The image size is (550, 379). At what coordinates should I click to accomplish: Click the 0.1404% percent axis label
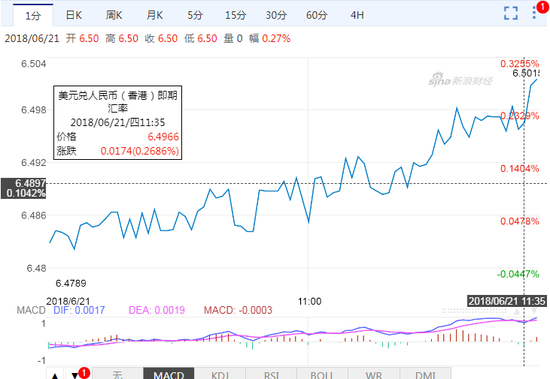click(520, 169)
